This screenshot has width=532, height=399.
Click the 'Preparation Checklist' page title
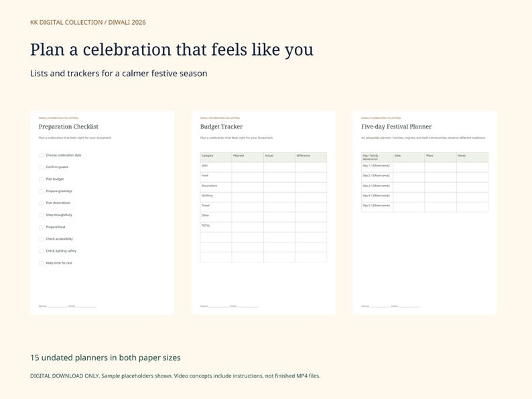click(x=68, y=127)
